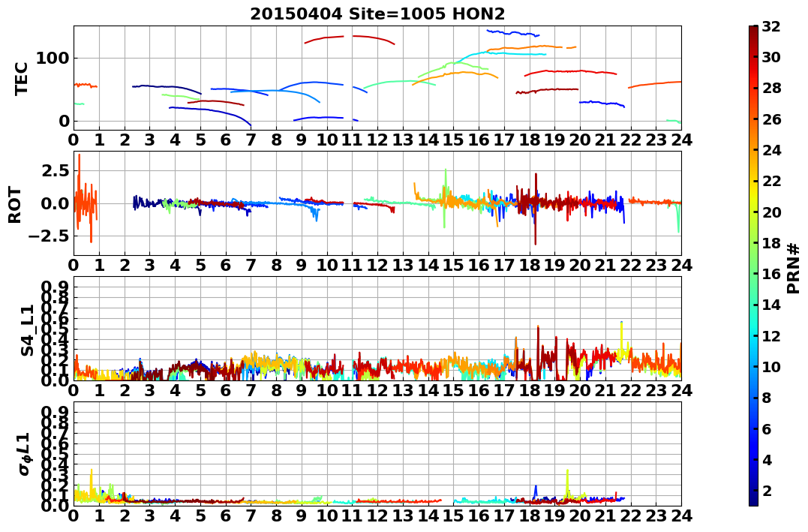Click the value 24 on the colorbar scale
This screenshot has height=532, width=808.
771,151
